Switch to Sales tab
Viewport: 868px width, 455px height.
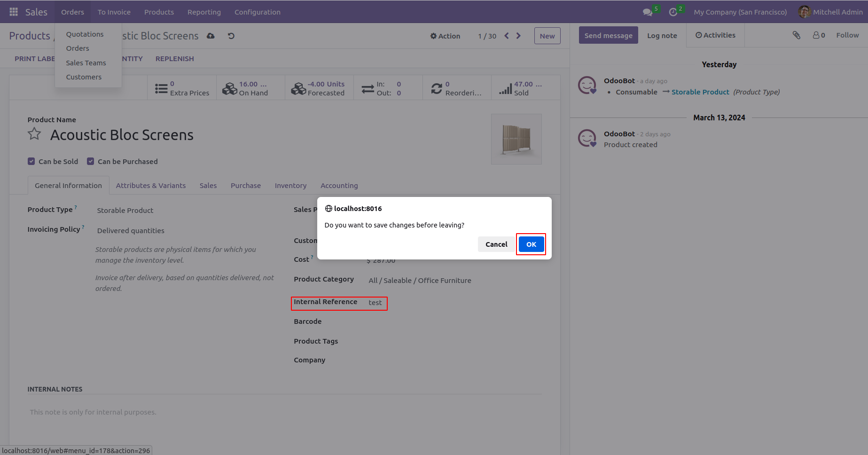pos(208,186)
